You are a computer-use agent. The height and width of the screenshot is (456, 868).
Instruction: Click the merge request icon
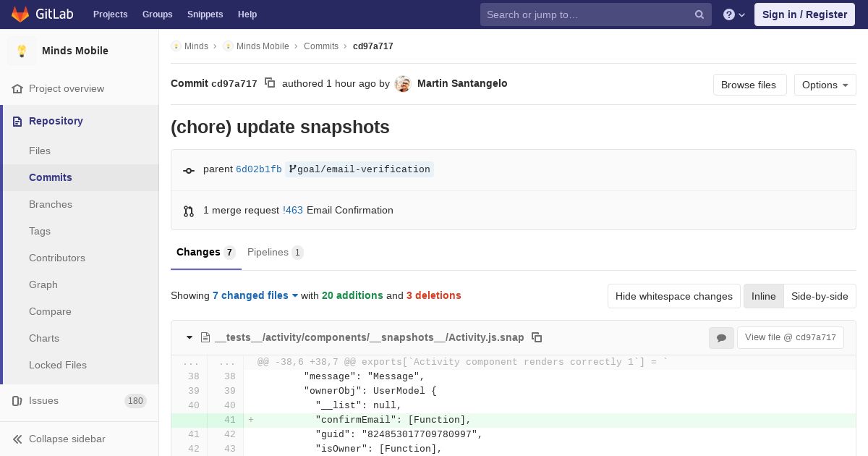click(189, 211)
